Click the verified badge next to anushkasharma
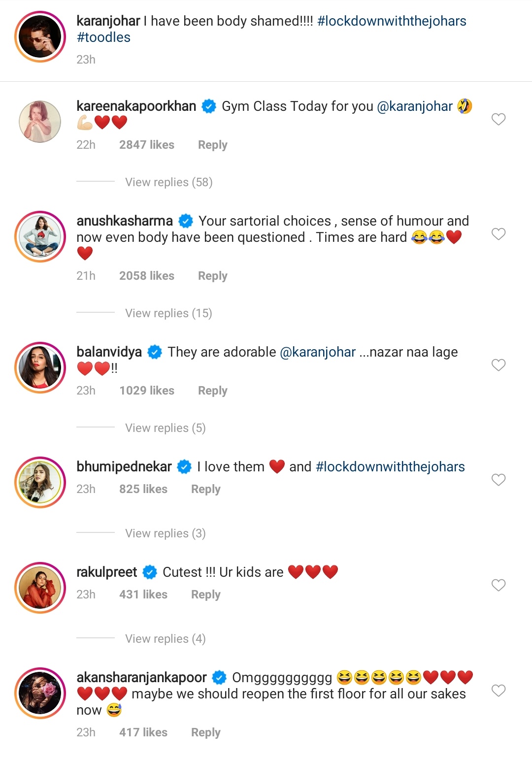The image size is (532, 758). point(186,221)
